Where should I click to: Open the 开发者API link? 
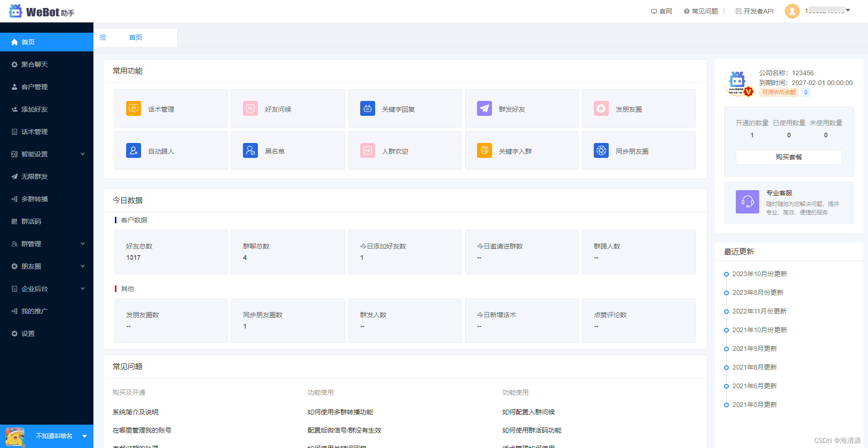[754, 11]
